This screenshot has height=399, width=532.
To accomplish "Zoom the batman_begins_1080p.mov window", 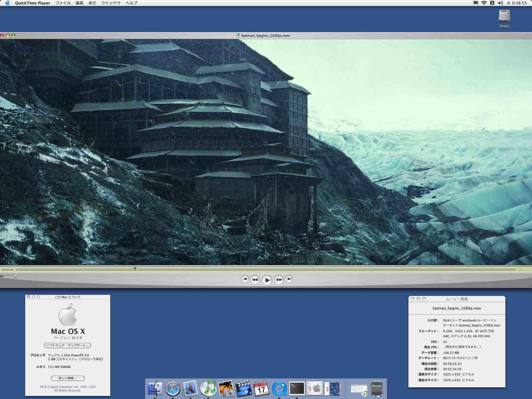I will point(14,35).
